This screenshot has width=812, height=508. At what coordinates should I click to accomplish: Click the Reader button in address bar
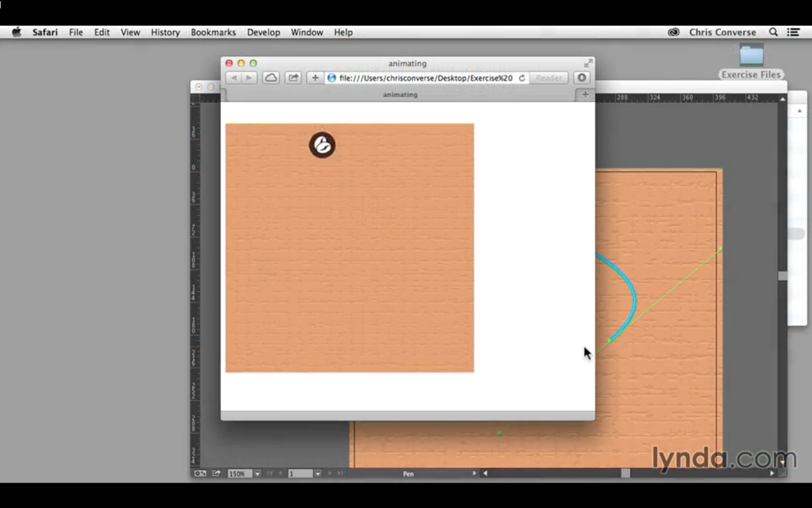coord(549,78)
